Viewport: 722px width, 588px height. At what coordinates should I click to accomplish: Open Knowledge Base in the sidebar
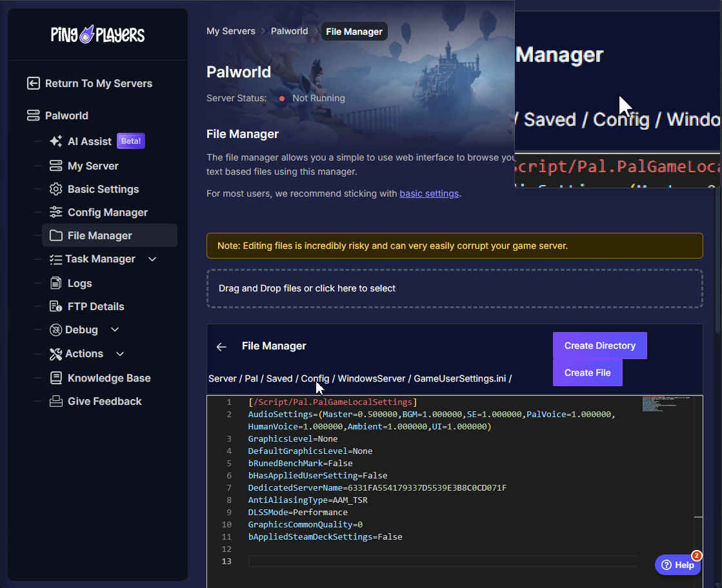pyautogui.click(x=109, y=378)
